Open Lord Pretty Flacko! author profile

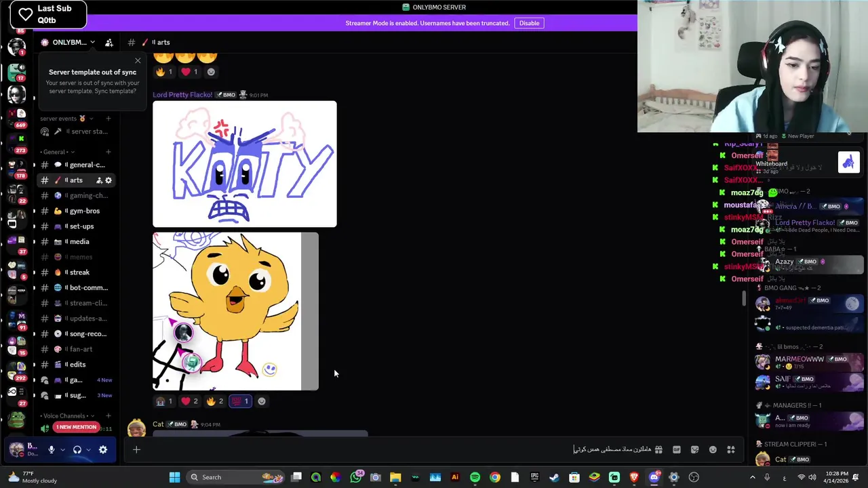[182, 95]
